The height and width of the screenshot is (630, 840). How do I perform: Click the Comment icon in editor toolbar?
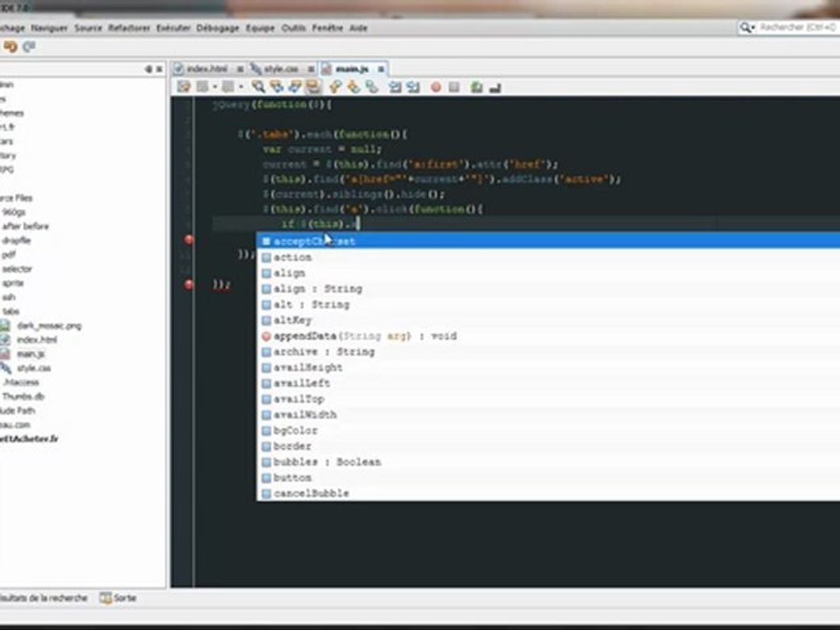point(477,87)
